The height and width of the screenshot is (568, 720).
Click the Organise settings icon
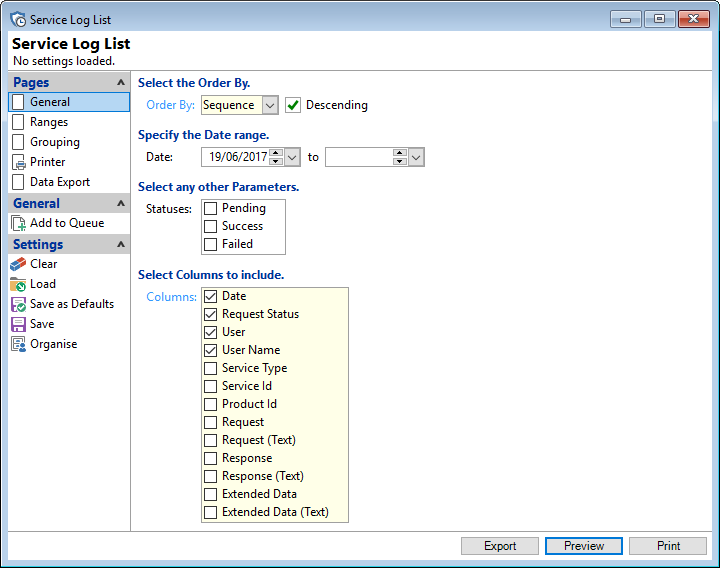click(x=18, y=344)
